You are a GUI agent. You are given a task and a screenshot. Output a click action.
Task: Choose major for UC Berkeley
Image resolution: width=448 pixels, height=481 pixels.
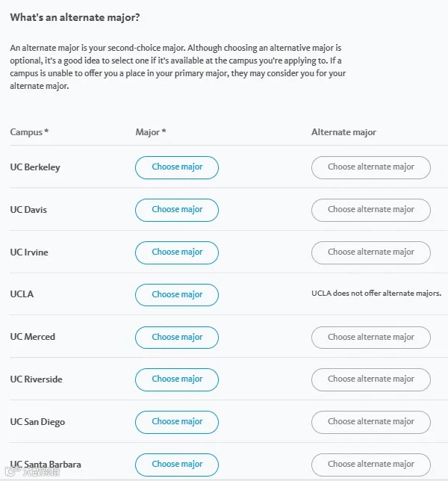[177, 167]
